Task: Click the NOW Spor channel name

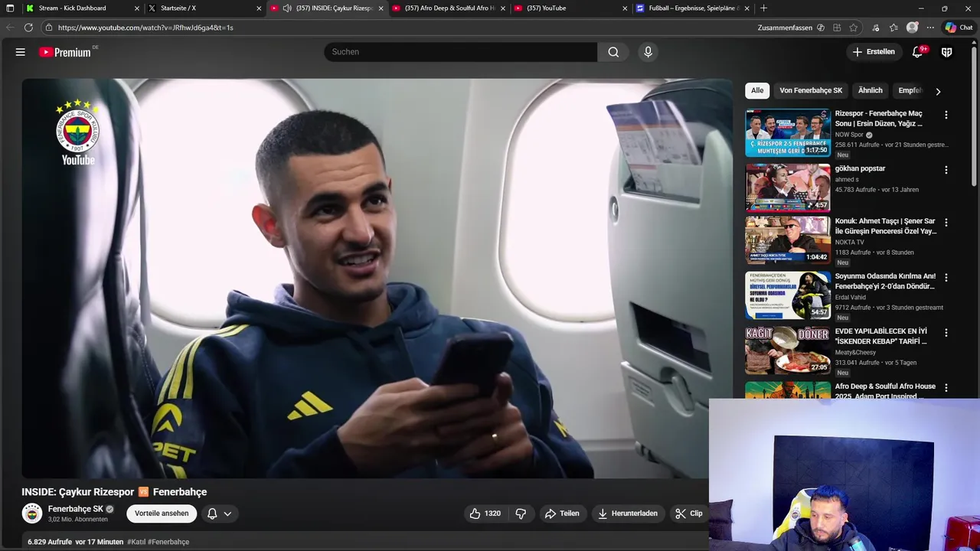Action: (x=849, y=135)
